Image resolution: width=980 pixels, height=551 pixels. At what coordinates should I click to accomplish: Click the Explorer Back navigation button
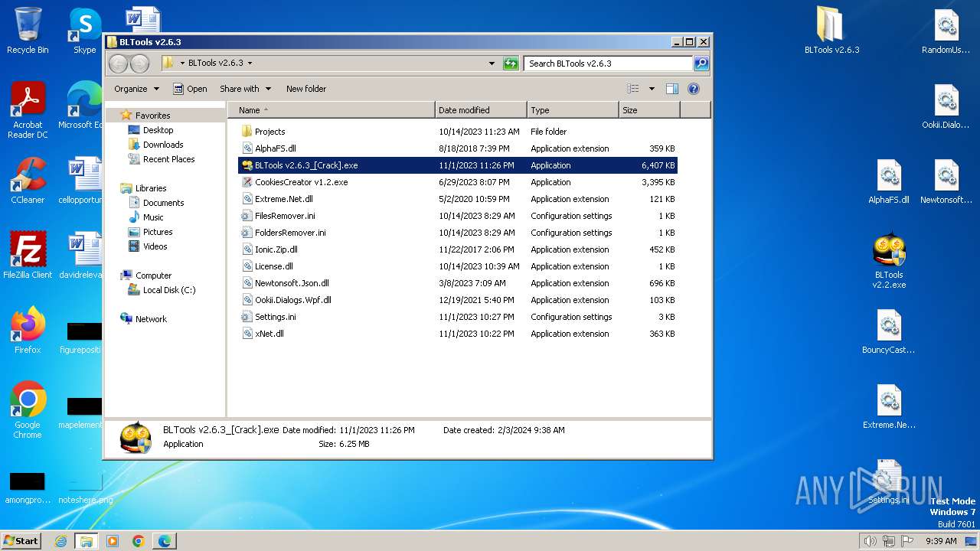[x=118, y=64]
